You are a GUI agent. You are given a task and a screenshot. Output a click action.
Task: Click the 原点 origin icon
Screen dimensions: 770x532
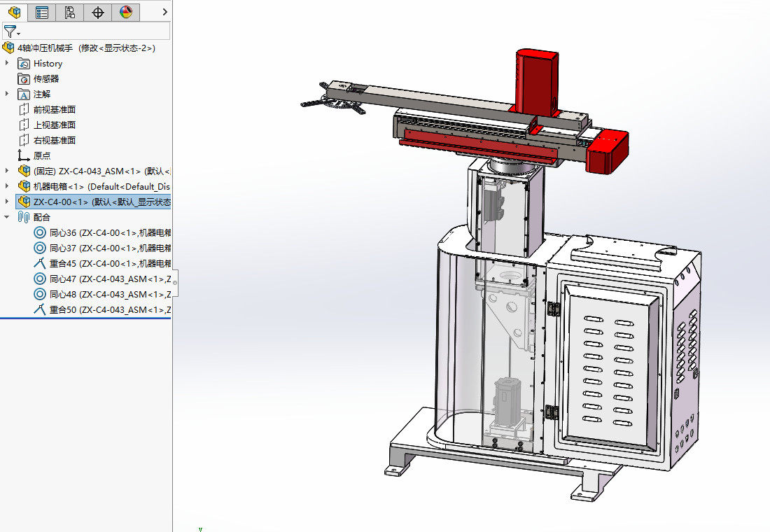click(24, 155)
